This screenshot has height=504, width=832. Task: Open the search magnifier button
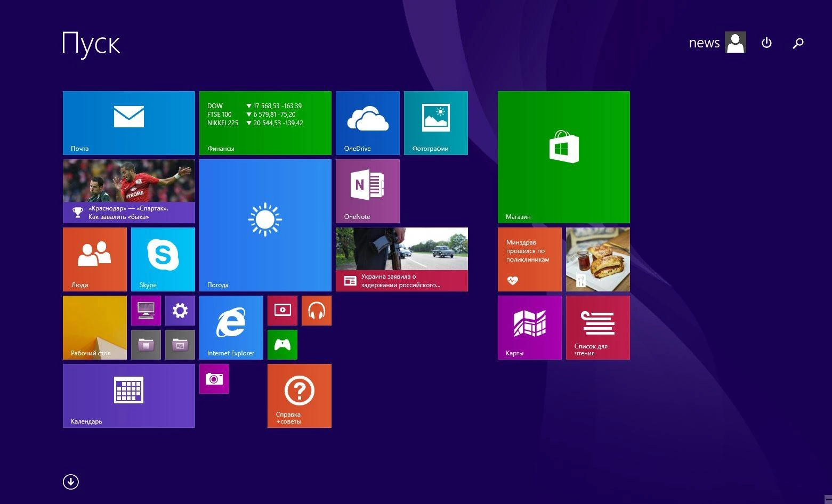[798, 43]
